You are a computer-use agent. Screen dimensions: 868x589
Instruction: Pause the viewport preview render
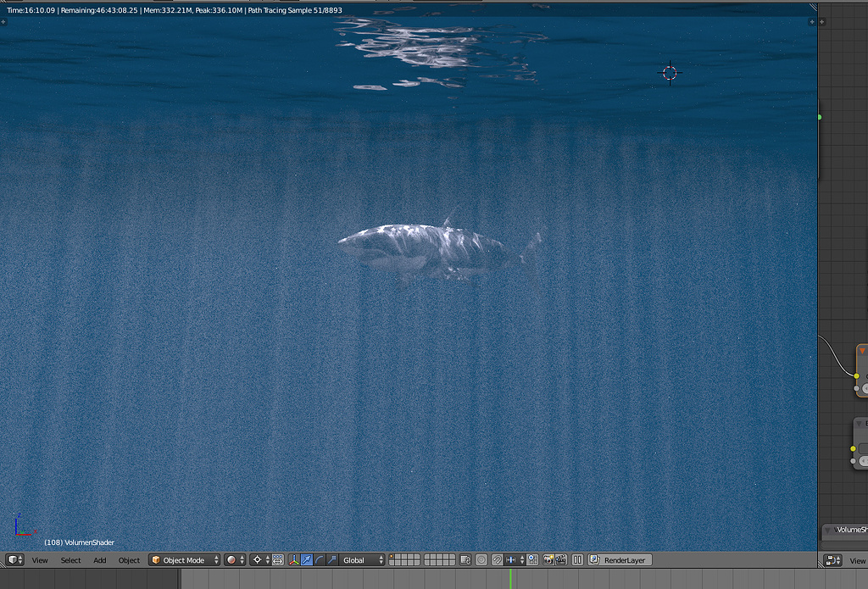(x=577, y=559)
